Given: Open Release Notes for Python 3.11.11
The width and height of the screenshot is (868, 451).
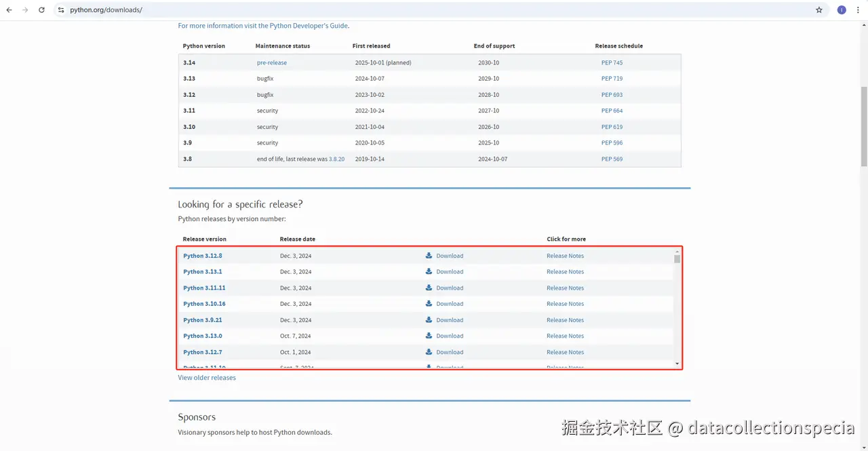Looking at the screenshot, I should coord(565,288).
